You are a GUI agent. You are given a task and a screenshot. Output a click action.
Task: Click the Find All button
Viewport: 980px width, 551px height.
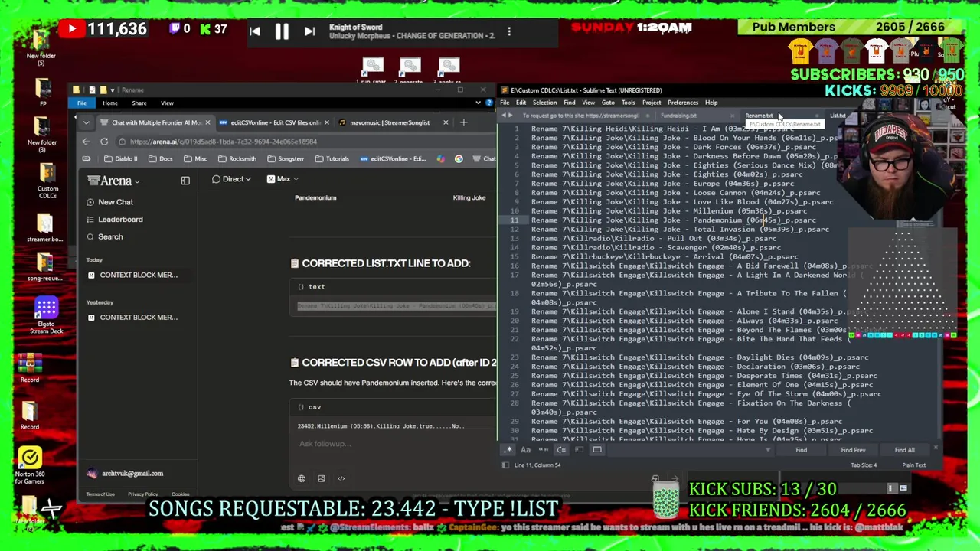tap(904, 450)
